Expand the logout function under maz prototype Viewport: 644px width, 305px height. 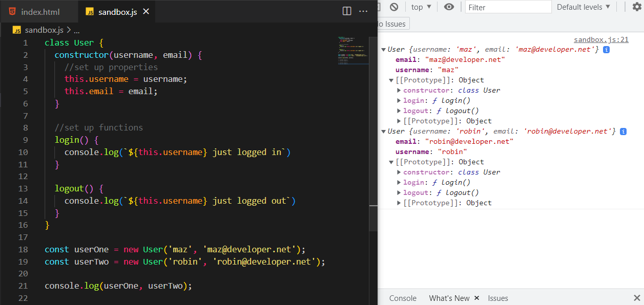pyautogui.click(x=399, y=111)
